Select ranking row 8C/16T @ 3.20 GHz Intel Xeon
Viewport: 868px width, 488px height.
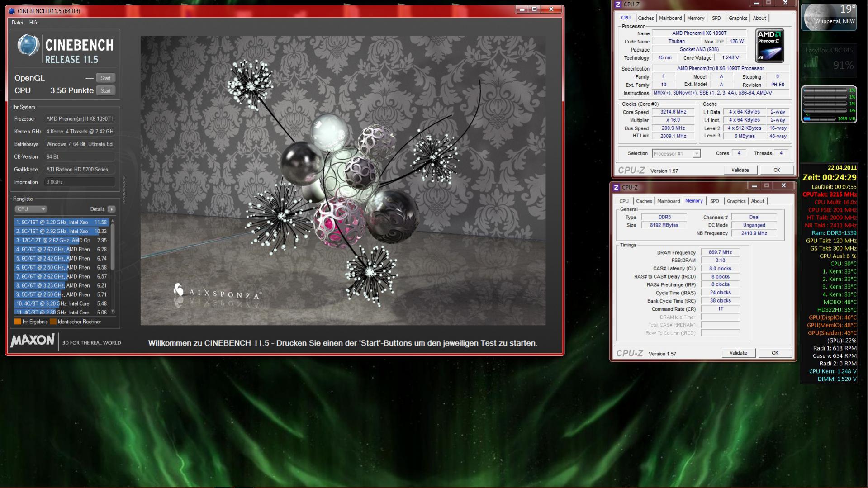(62, 222)
